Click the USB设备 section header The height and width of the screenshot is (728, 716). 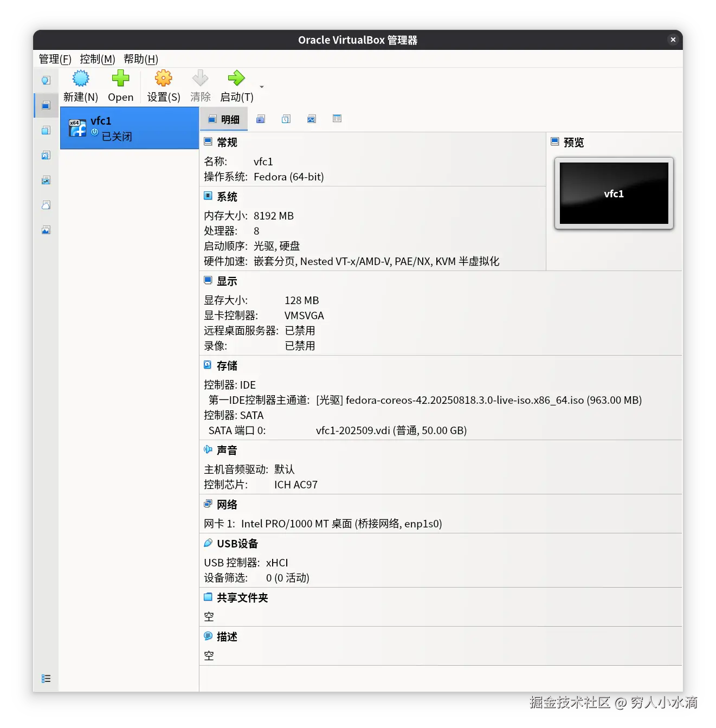tap(237, 544)
